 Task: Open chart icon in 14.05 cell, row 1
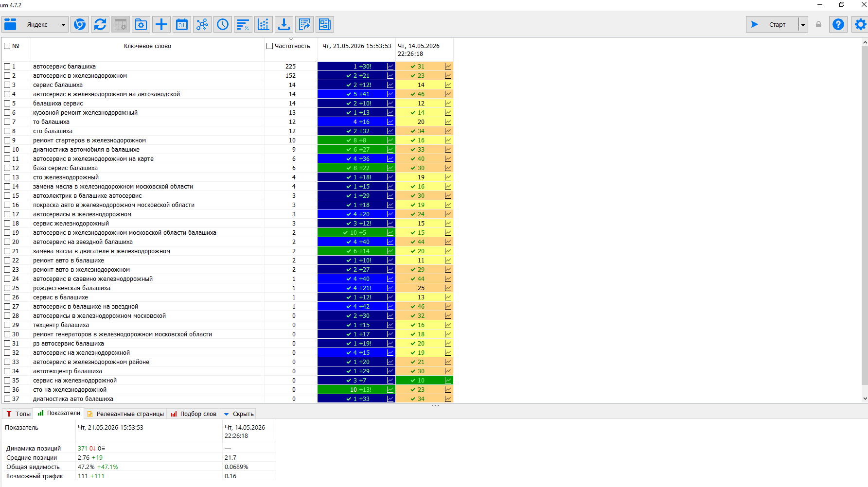[448, 66]
